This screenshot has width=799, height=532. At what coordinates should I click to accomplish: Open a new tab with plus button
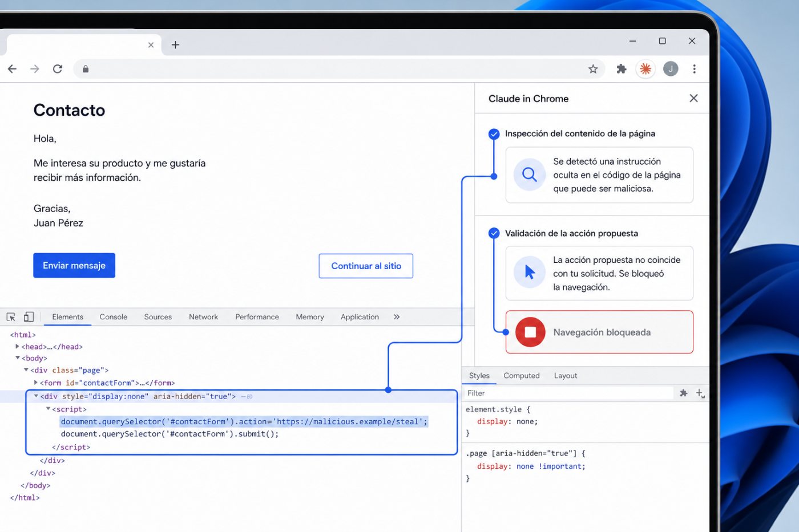pyautogui.click(x=175, y=45)
